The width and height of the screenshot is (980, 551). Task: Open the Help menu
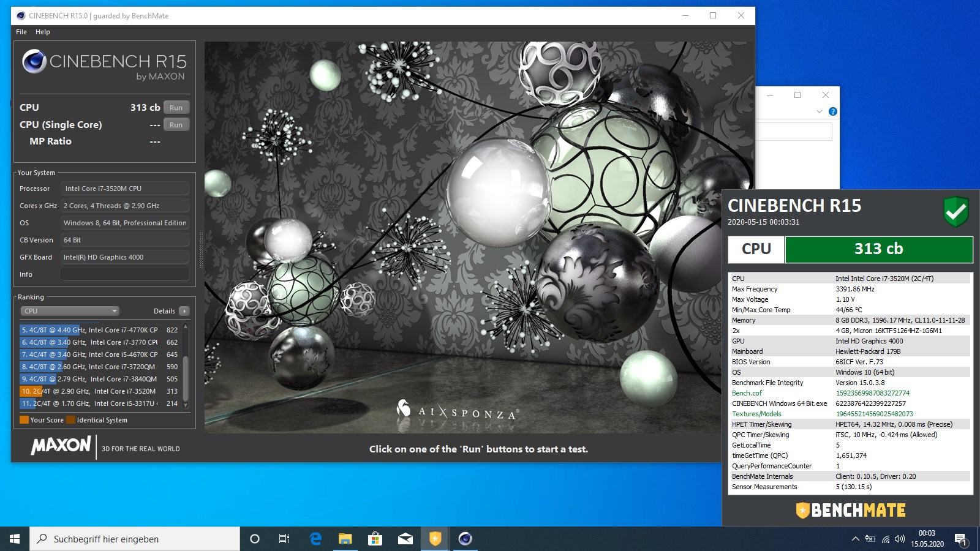(43, 32)
